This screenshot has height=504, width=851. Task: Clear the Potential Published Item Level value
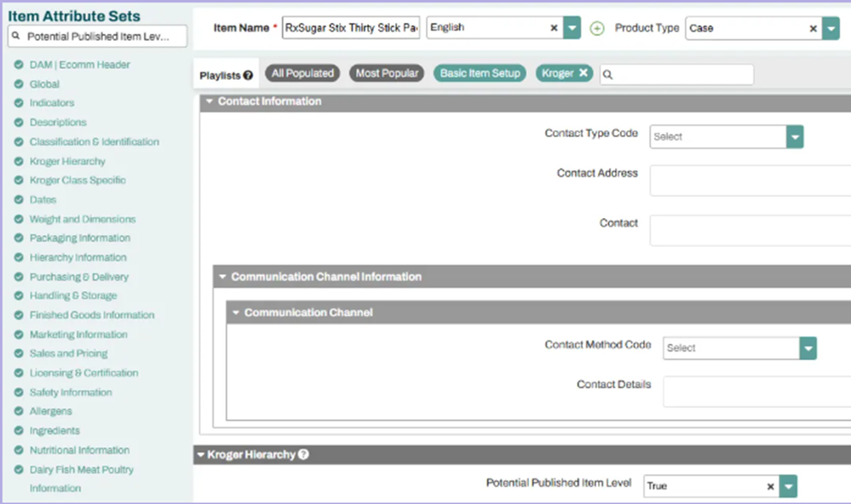coord(770,486)
